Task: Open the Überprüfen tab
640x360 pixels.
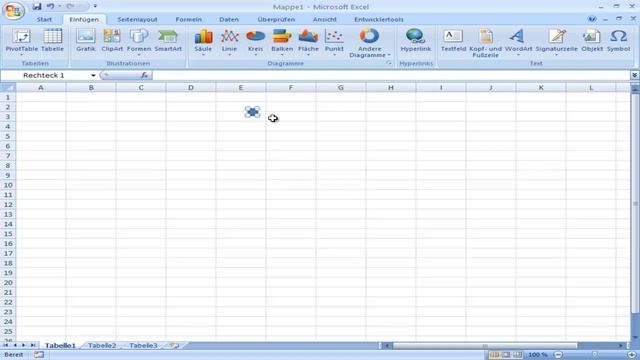Action: tap(276, 19)
